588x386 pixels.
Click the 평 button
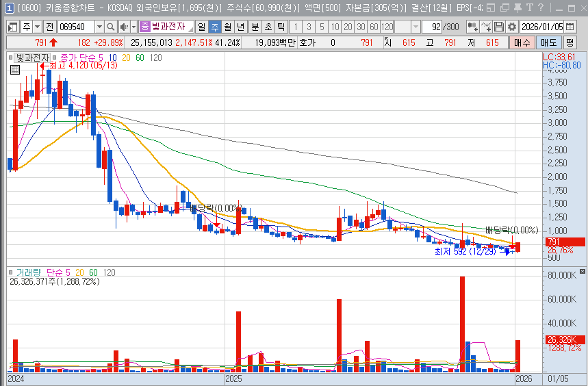tap(570, 42)
